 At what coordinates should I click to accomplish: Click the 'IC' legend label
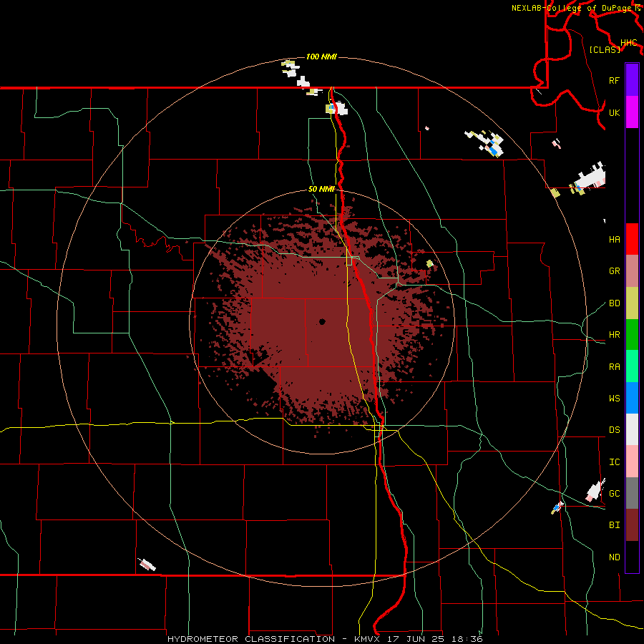point(614,462)
